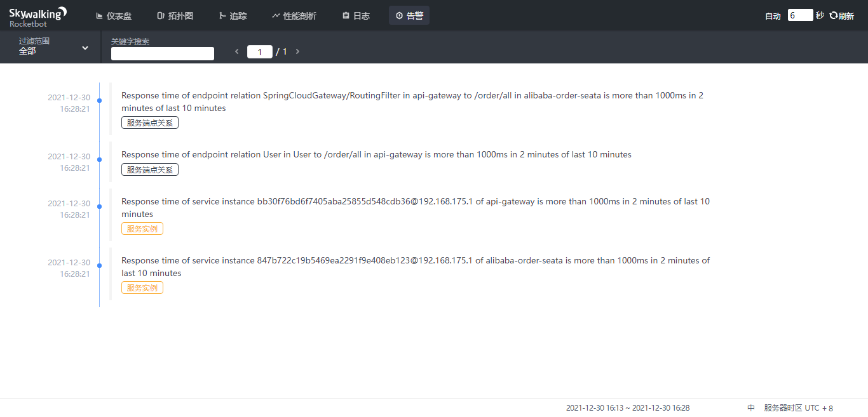
Task: Click the page number input box
Action: (x=260, y=52)
